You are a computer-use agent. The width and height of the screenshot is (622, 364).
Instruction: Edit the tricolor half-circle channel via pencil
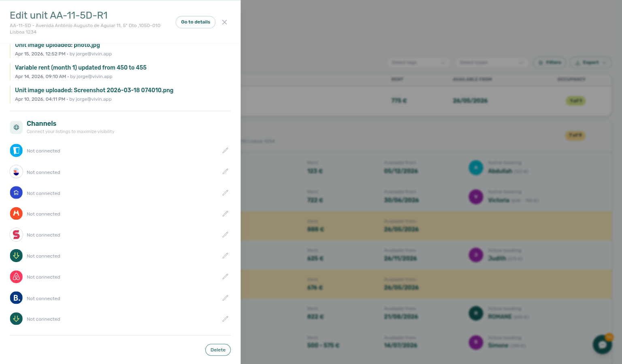pyautogui.click(x=225, y=171)
